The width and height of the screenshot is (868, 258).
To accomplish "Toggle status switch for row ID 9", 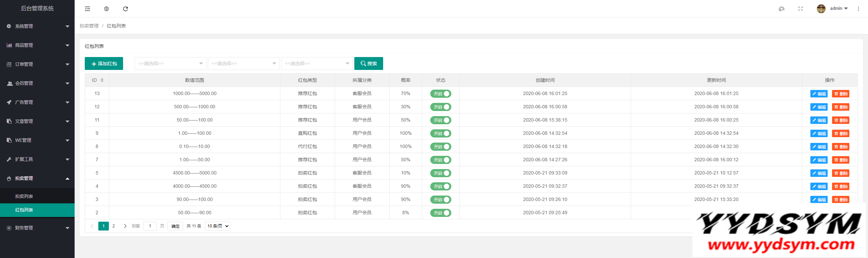I will click(440, 133).
